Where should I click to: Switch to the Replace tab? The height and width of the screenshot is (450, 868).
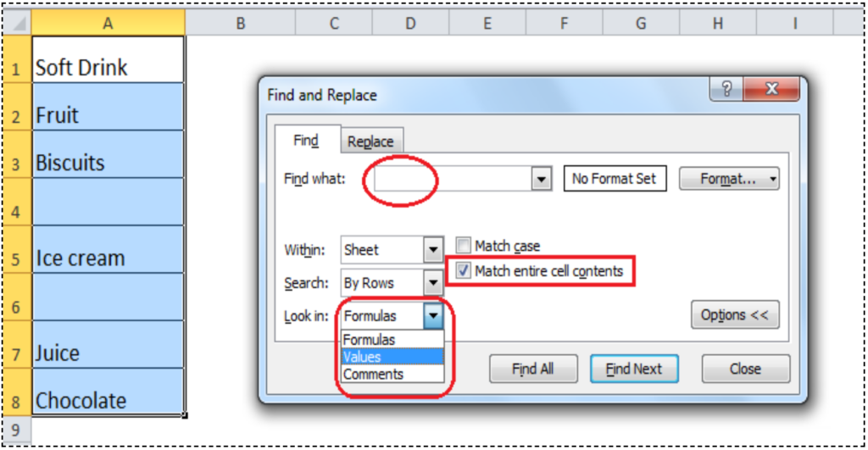(370, 142)
